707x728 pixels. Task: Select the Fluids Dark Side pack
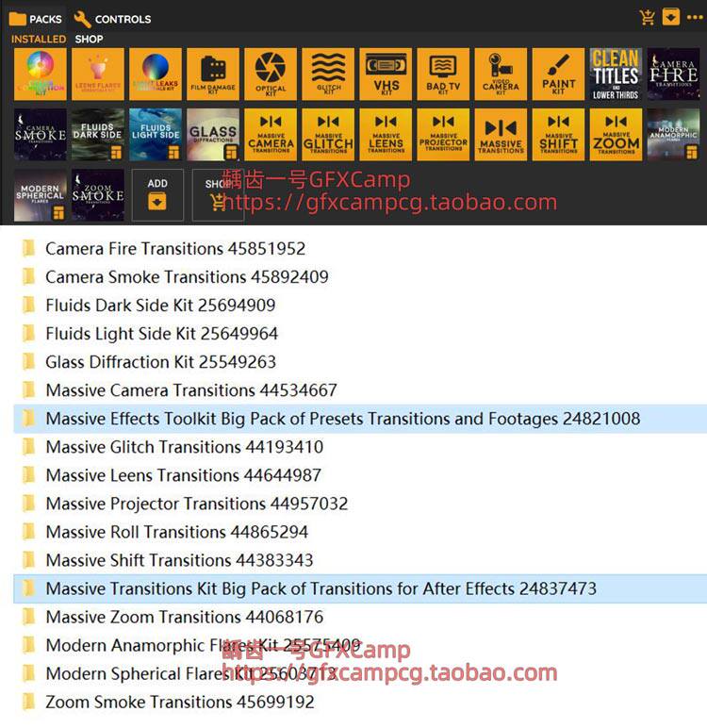(x=98, y=135)
